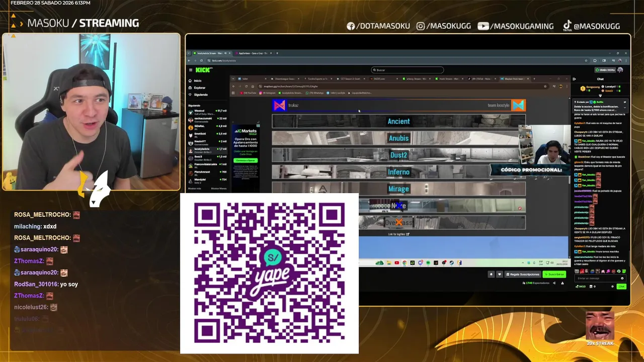Open the Spotify icon in the Windows taskbar
Image resolution: width=644 pixels, height=362 pixels.
coord(428,262)
